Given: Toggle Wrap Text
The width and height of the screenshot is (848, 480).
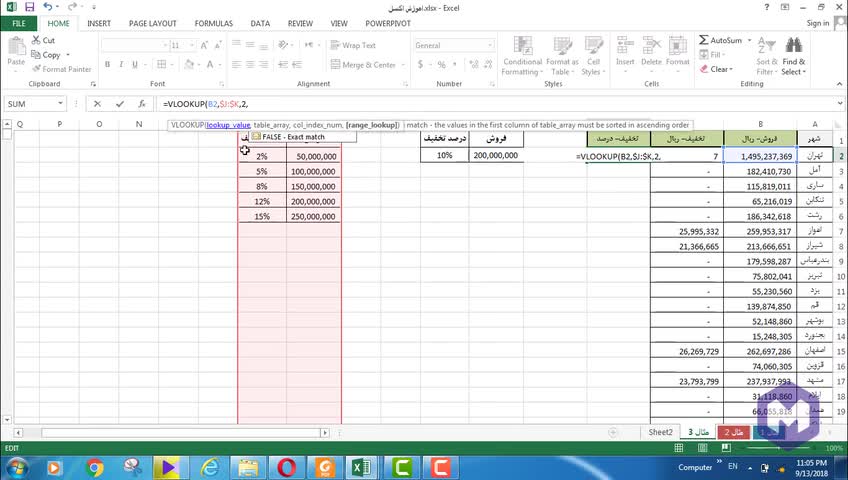Looking at the screenshot, I should 353,45.
